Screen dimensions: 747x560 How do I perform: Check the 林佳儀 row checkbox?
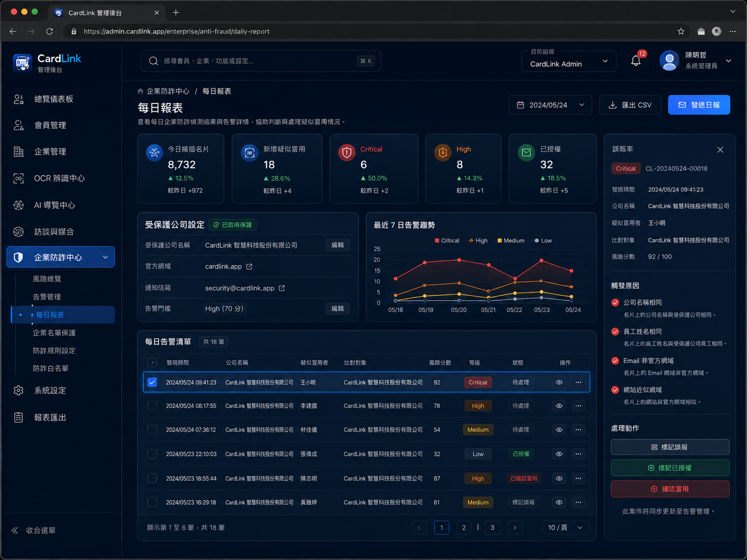coord(152,430)
